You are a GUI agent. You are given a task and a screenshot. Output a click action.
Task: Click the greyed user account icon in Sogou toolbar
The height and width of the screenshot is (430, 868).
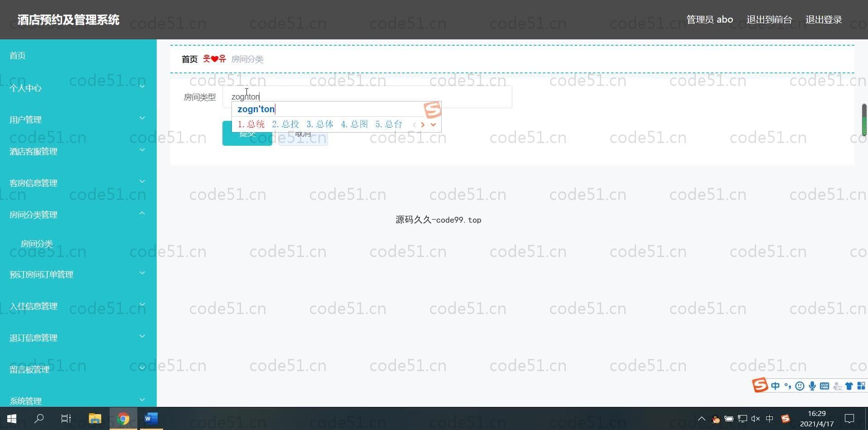[x=837, y=386]
